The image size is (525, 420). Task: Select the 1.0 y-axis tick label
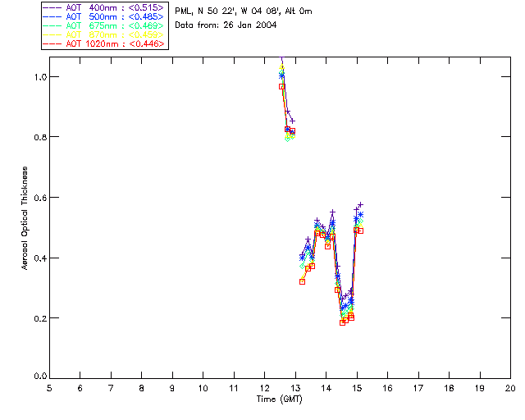[x=40, y=77]
